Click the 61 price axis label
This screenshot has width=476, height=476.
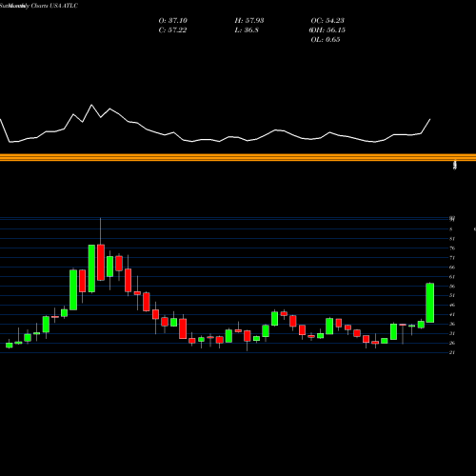click(452, 277)
